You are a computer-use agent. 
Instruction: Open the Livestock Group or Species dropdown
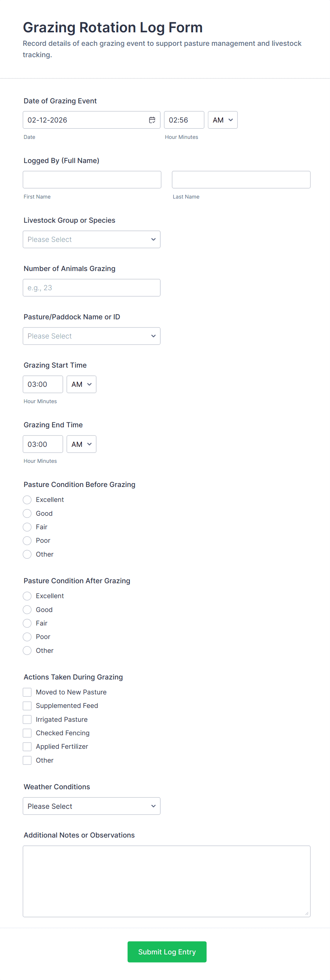[92, 239]
